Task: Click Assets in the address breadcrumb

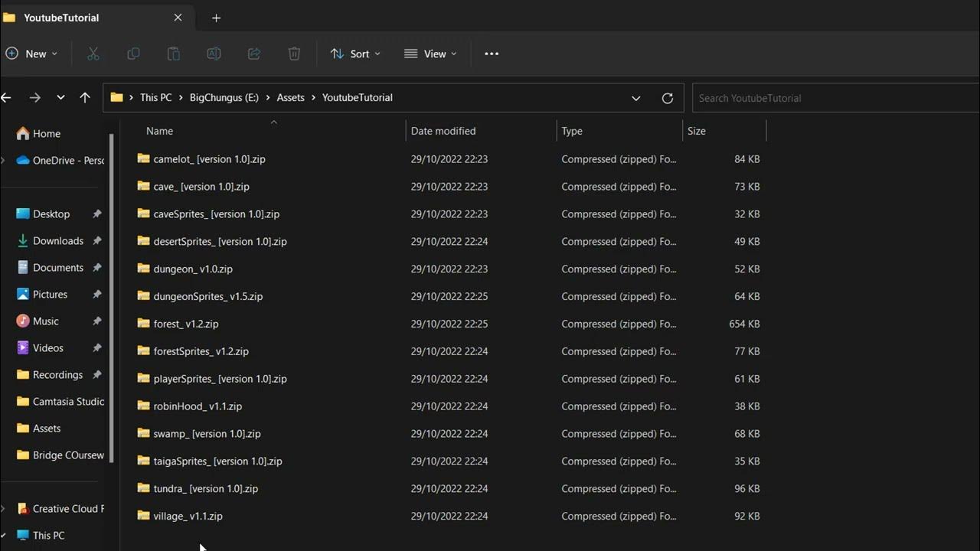Action: [290, 98]
